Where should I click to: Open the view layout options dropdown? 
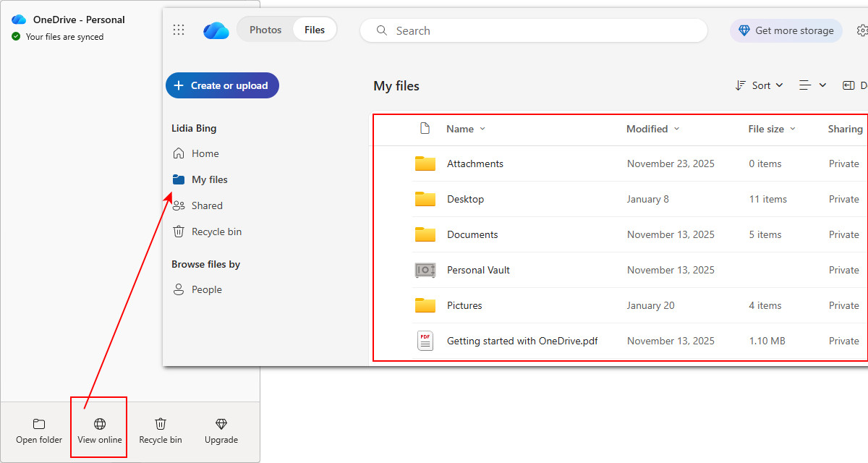point(812,85)
